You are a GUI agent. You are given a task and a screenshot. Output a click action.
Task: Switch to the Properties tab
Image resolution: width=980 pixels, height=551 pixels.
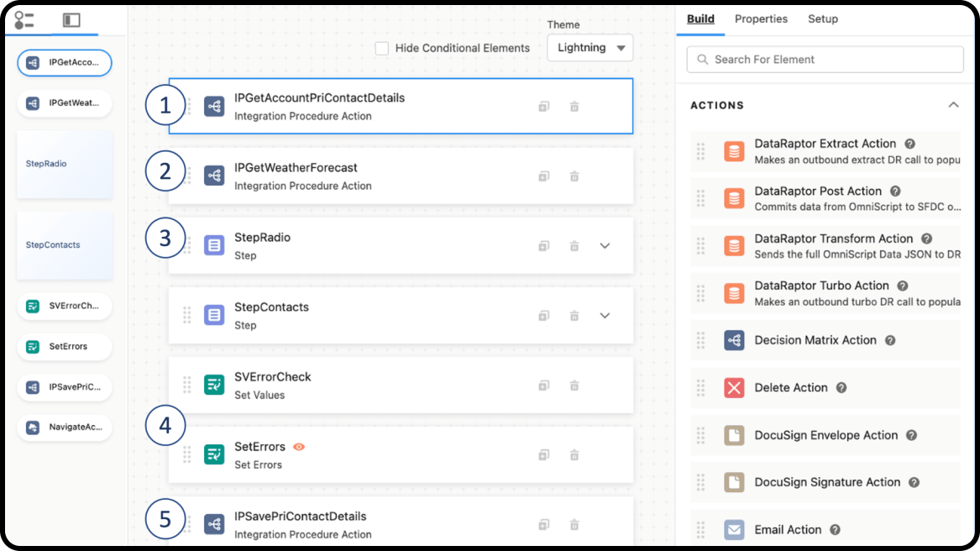pyautogui.click(x=761, y=18)
